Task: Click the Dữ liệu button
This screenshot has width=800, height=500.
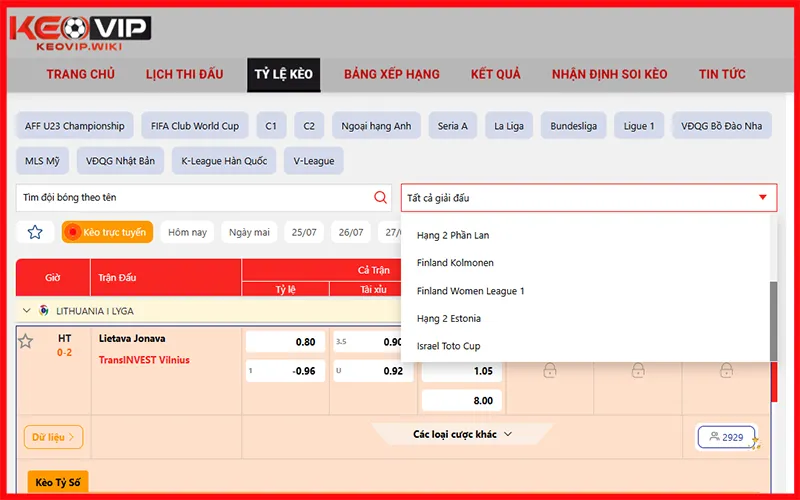Action: (53, 437)
